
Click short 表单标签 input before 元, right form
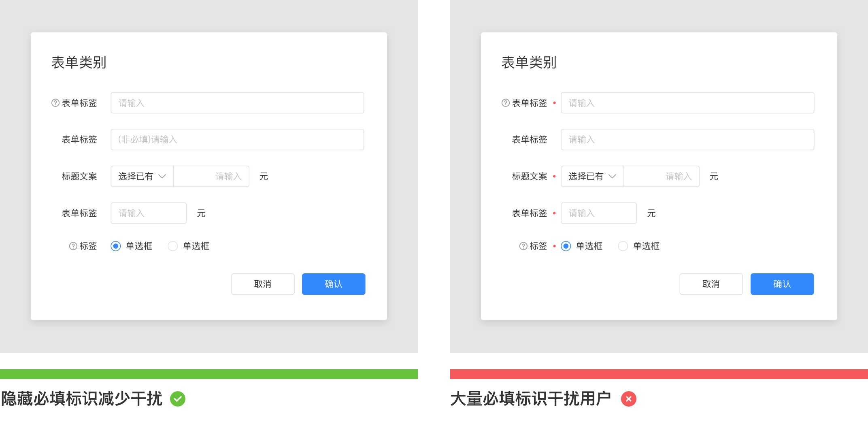click(598, 213)
